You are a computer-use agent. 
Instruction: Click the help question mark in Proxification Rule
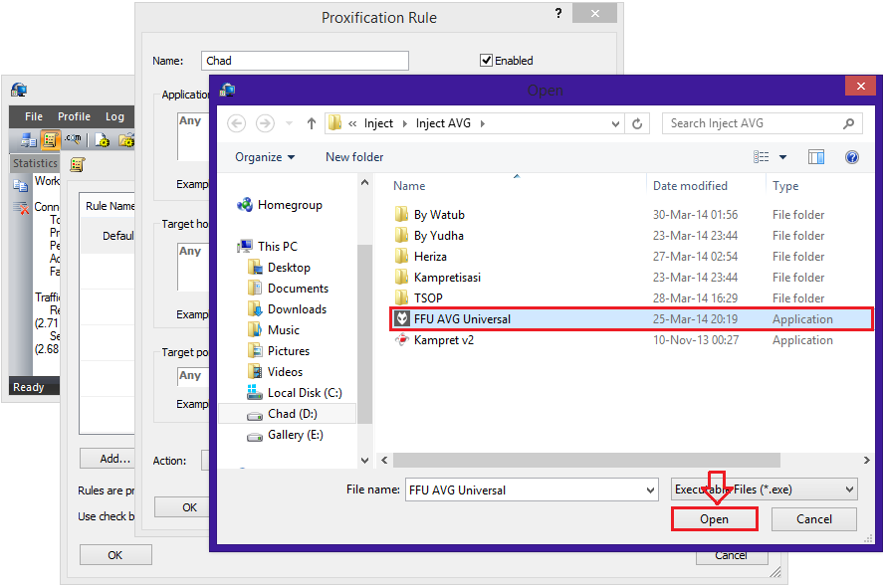point(558,13)
